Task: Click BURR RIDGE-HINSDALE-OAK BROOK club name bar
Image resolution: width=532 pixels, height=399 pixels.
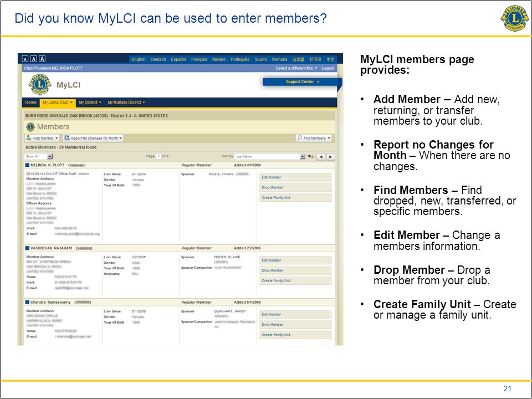Action: pos(180,116)
